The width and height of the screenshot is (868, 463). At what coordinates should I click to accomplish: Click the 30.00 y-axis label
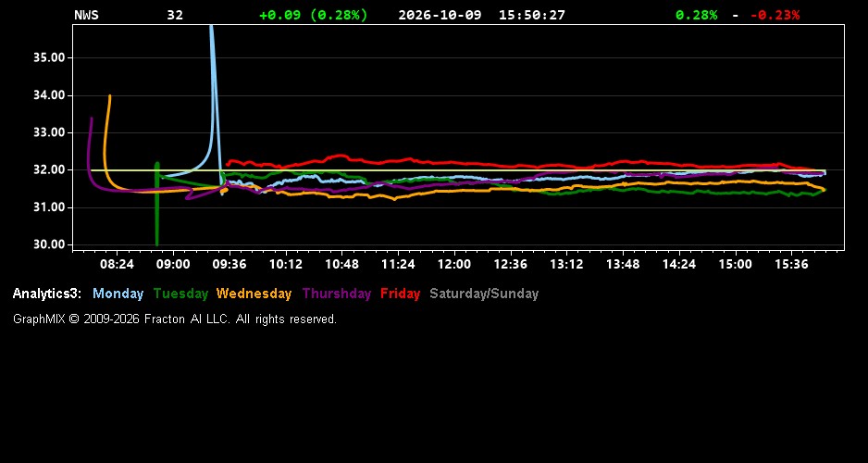(50, 244)
